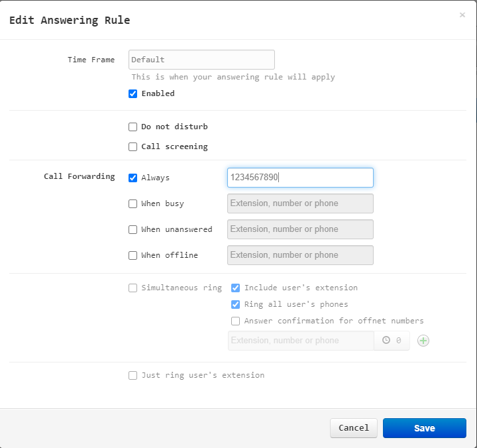Uncheck Include user's extension
The image size is (477, 448).
(235, 288)
